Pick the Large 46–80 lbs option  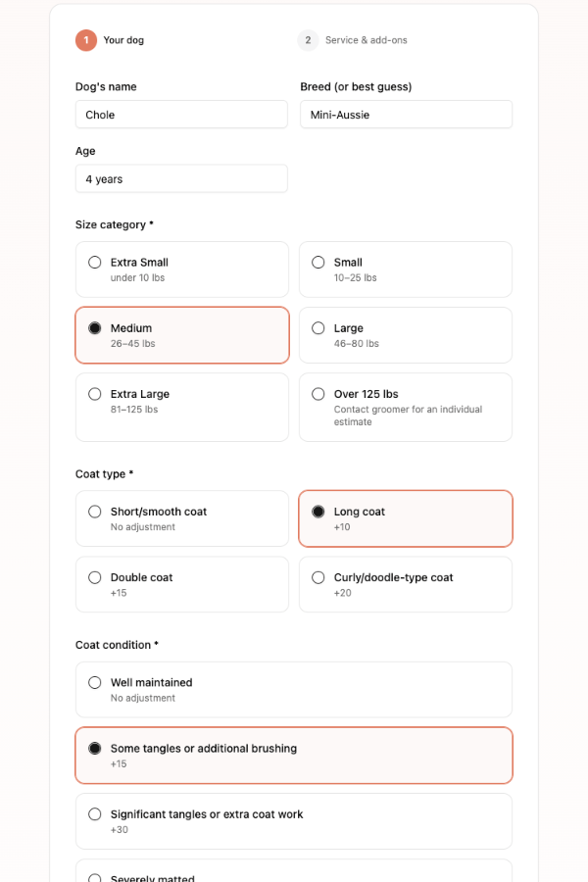[x=406, y=335]
